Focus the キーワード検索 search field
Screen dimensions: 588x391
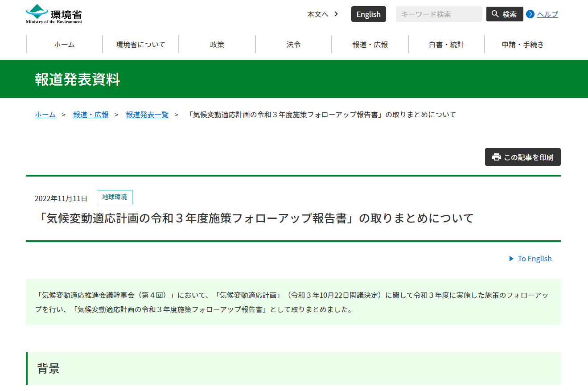pos(439,14)
